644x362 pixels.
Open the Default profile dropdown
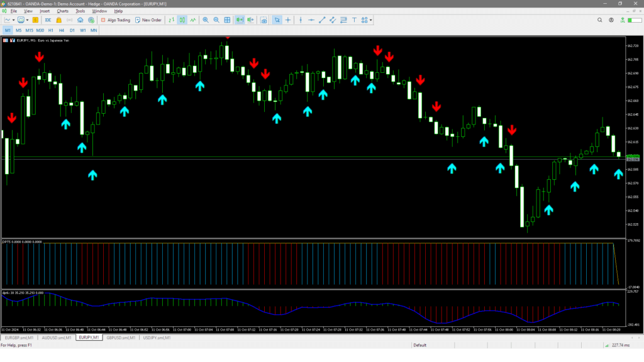tap(420, 344)
